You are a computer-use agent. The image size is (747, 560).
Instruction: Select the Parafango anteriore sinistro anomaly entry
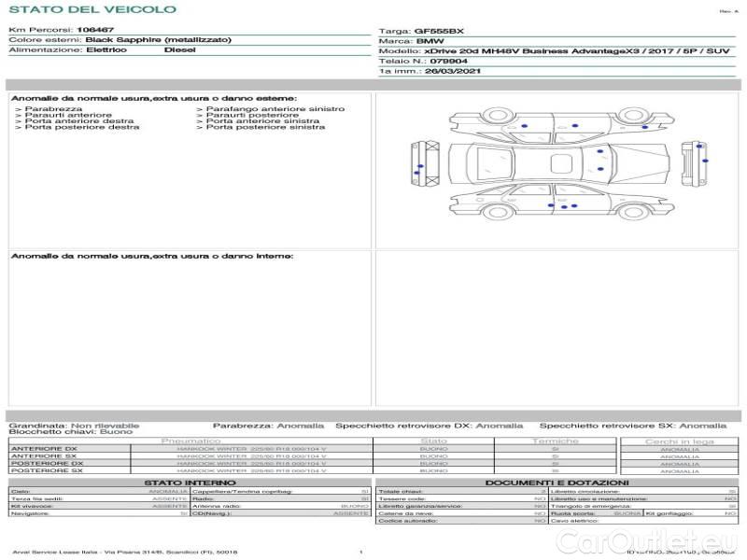click(269, 109)
